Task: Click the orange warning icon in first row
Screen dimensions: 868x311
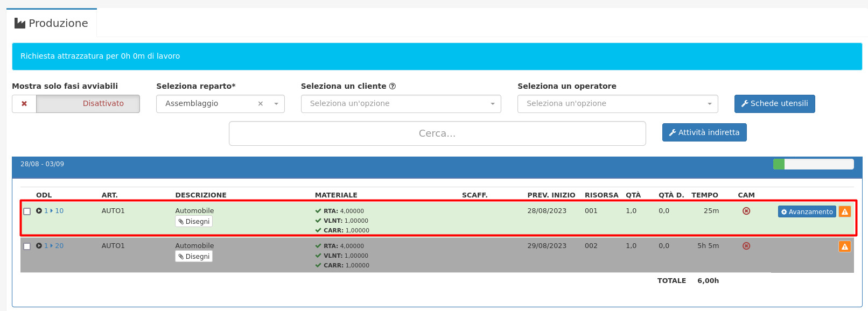Action: point(845,211)
